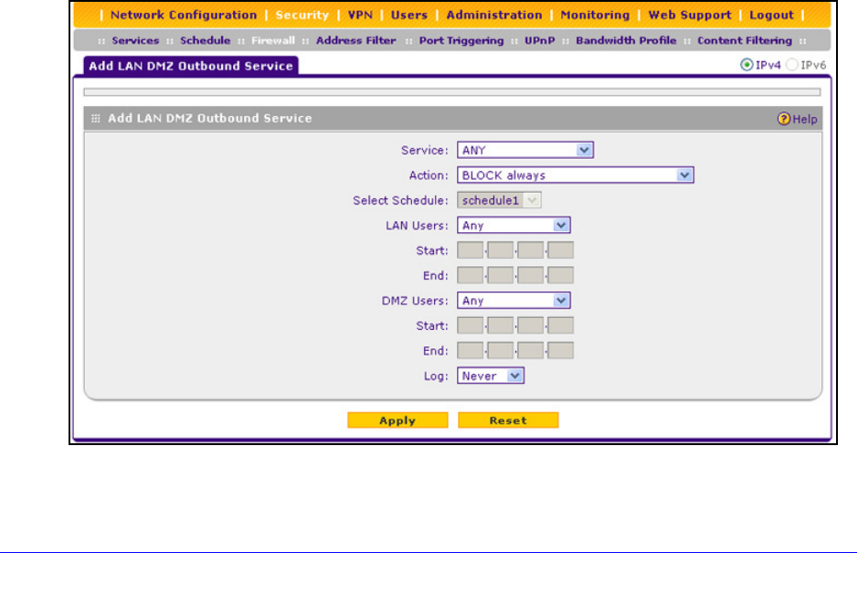This screenshot has width=858, height=616.
Task: Click Logout in the top menu
Action: click(771, 15)
